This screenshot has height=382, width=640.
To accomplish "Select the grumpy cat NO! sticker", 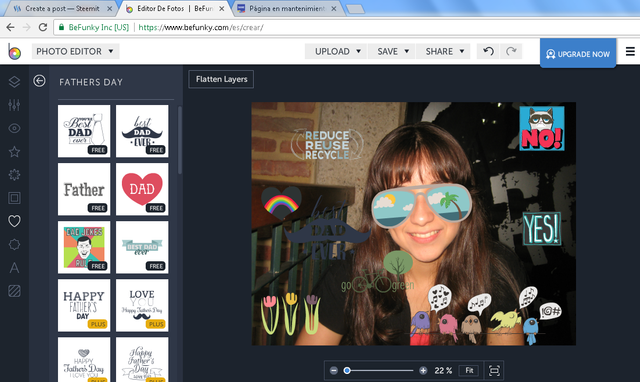I will click(x=542, y=128).
